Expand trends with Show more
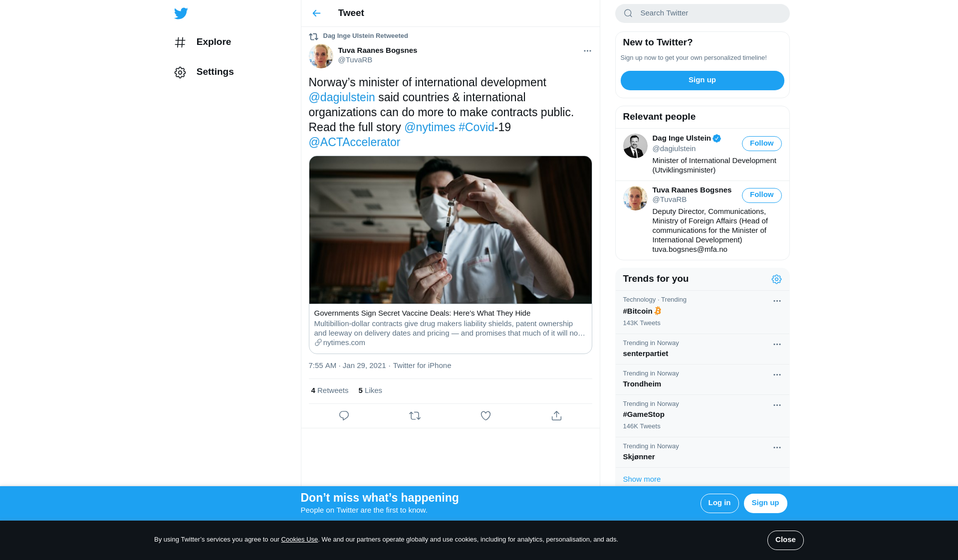 [642, 479]
